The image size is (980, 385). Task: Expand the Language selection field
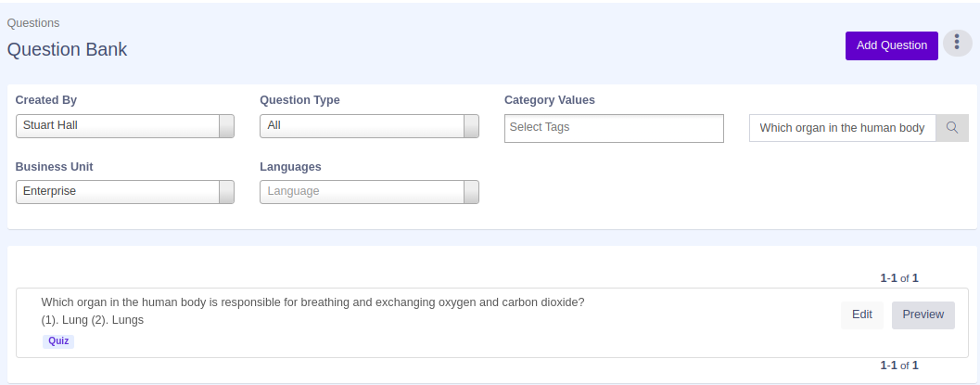[362, 192]
